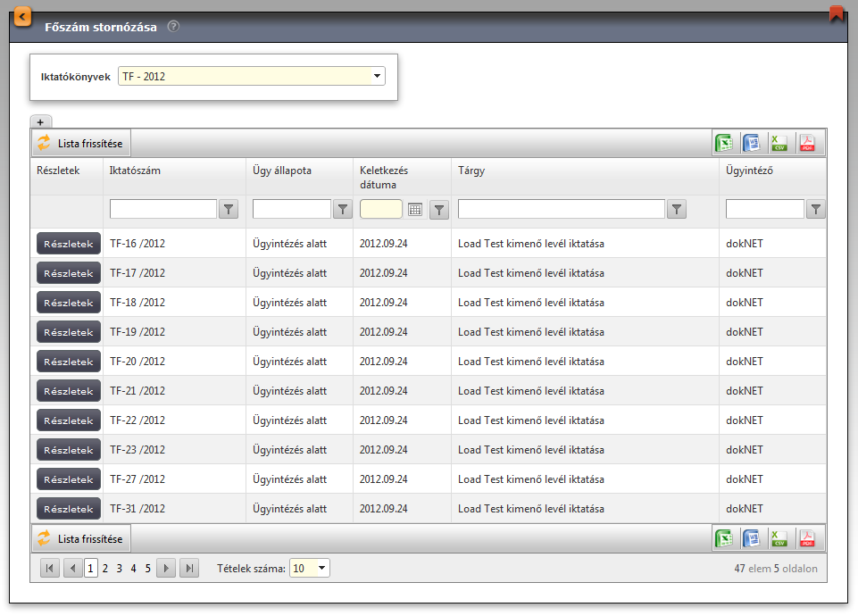Sort by the Tárgy column header
Viewport: 858px width, 616px height.
[x=471, y=171]
